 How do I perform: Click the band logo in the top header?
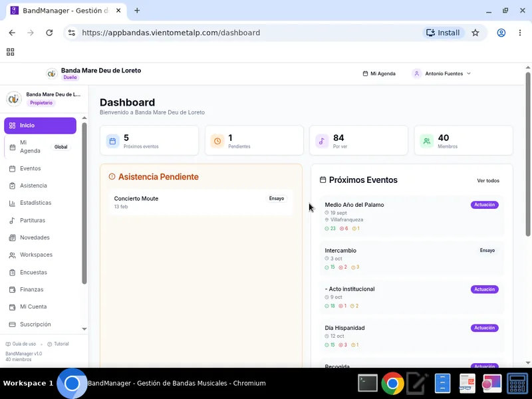pos(52,73)
